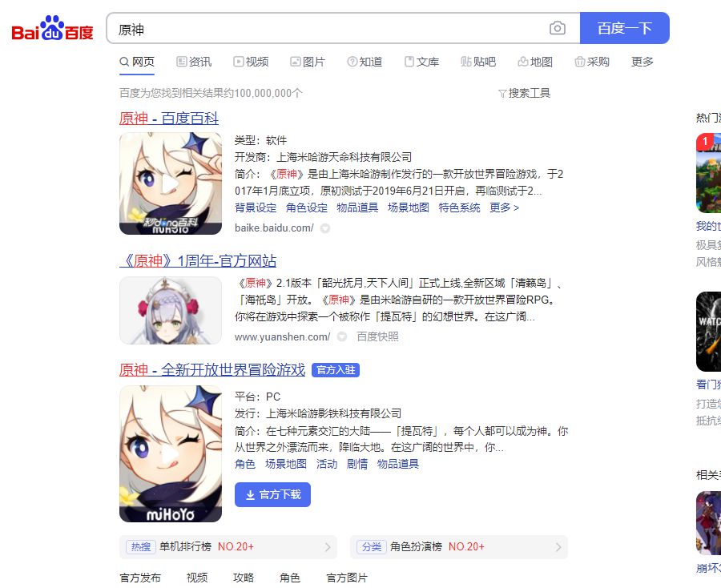721x588 pixels.
Task: Click the shield icon beside www.yuanshen.com
Action: click(x=341, y=337)
